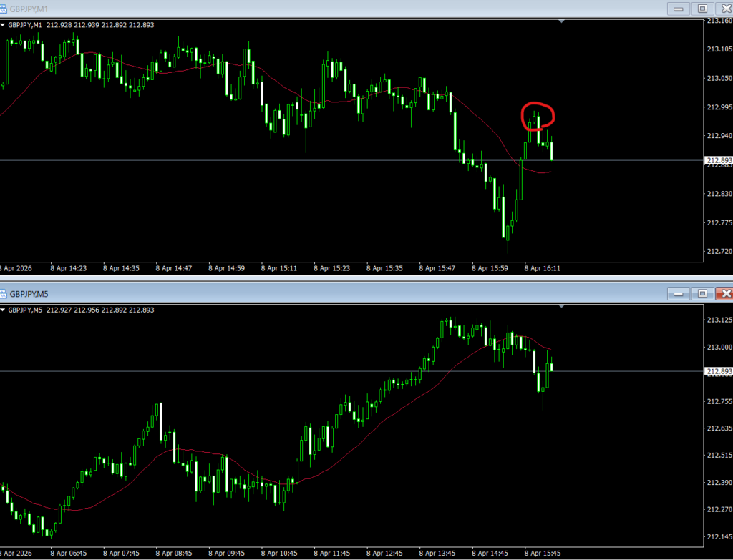Maximize the GBPJPY,M1 chart window

click(702, 9)
